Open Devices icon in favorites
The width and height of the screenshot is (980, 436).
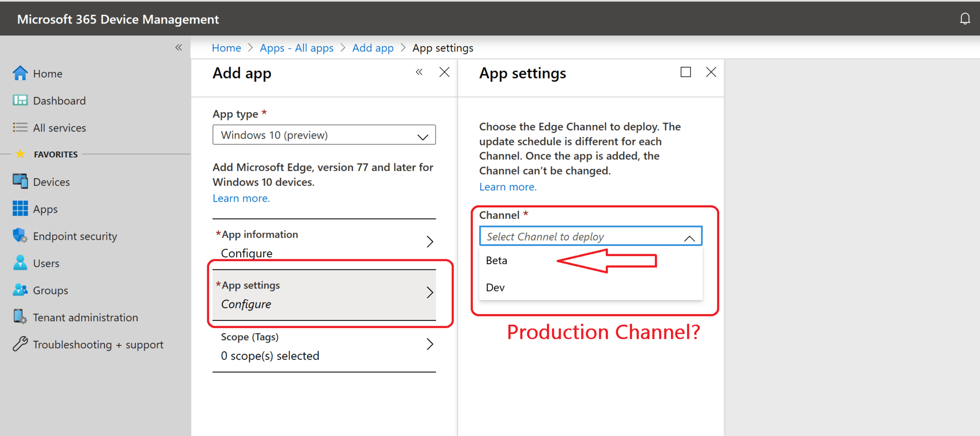point(20,182)
